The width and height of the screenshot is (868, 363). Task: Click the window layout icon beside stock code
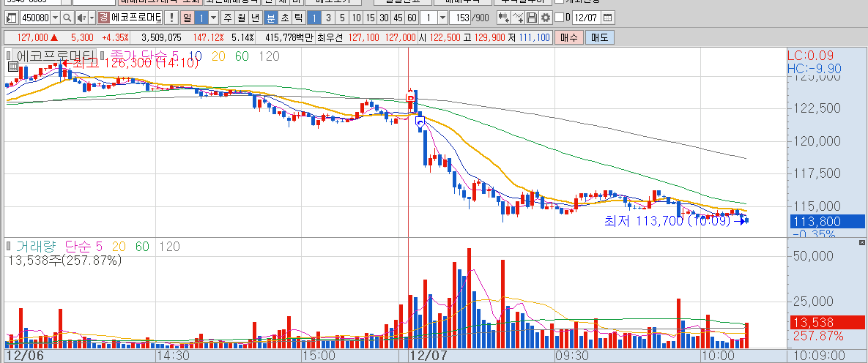[x=11, y=18]
